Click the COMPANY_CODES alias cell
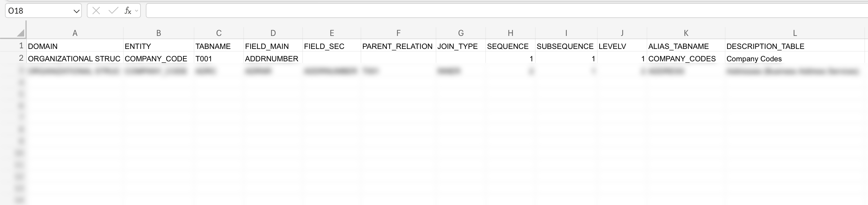The height and width of the screenshot is (205, 868). 686,59
